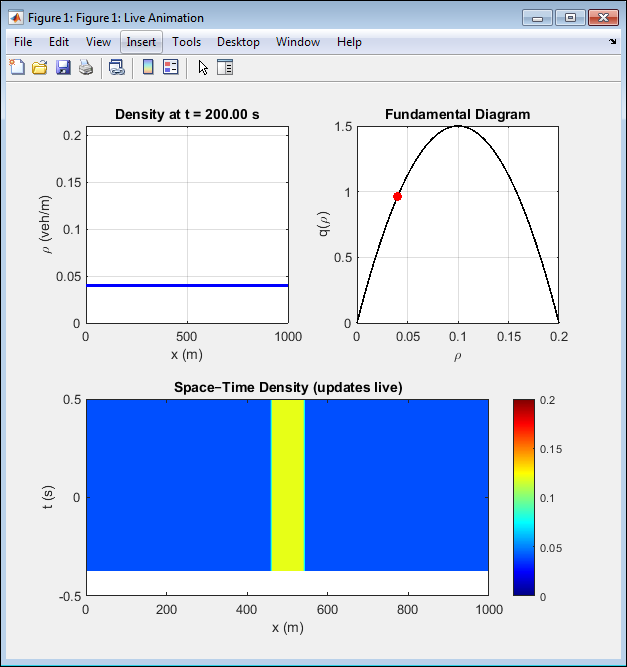The image size is (627, 667).
Task: Expand the Tools menu
Action: click(186, 42)
